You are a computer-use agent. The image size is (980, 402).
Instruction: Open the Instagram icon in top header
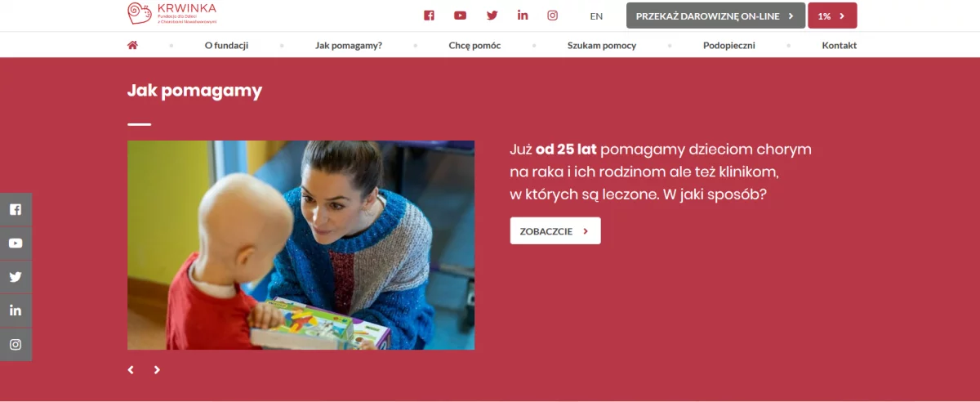(553, 16)
